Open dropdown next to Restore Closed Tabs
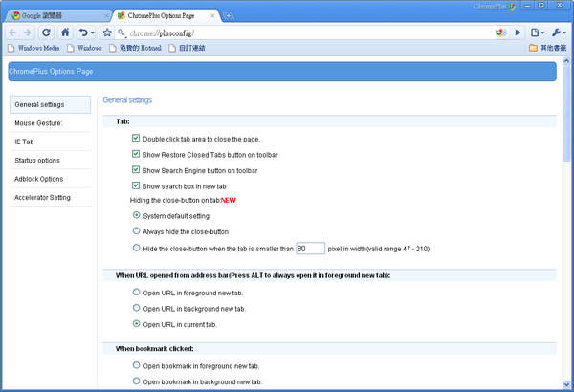 93,33
